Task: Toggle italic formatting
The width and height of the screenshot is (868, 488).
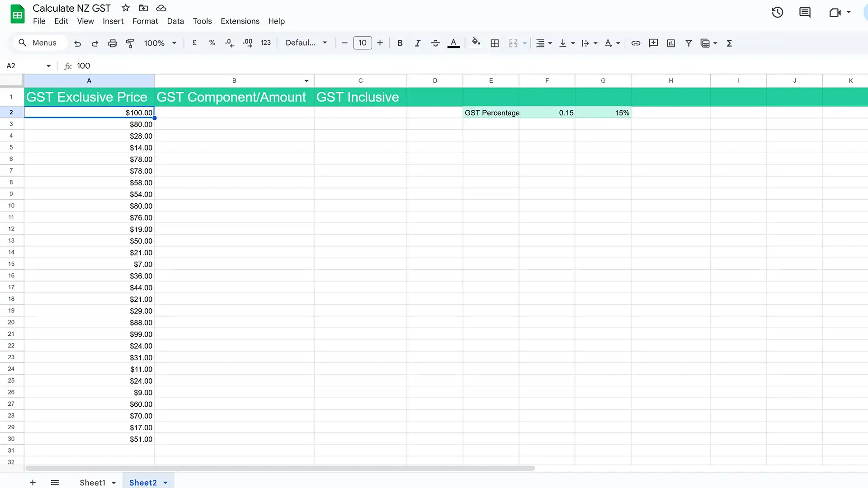Action: [x=417, y=43]
